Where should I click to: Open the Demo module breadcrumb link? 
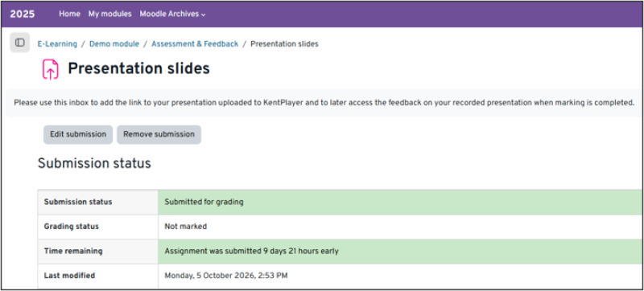(x=114, y=44)
